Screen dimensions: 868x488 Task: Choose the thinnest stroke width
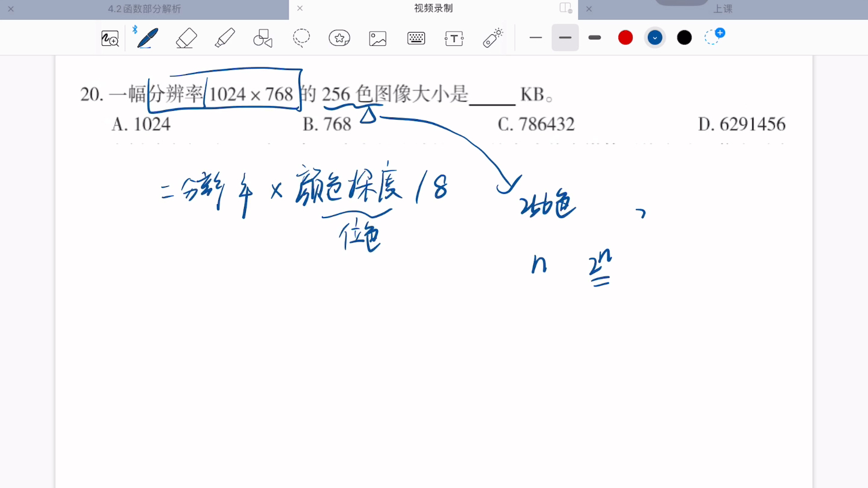click(x=536, y=37)
